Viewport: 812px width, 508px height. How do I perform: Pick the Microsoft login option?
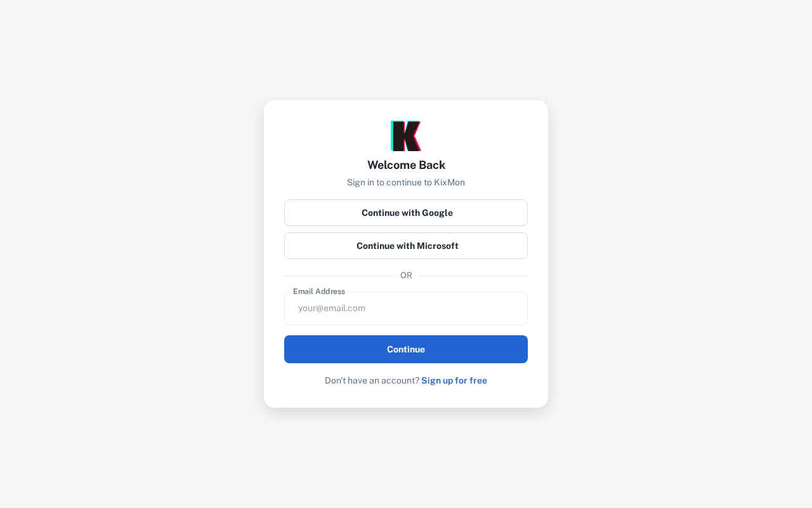[x=406, y=246]
